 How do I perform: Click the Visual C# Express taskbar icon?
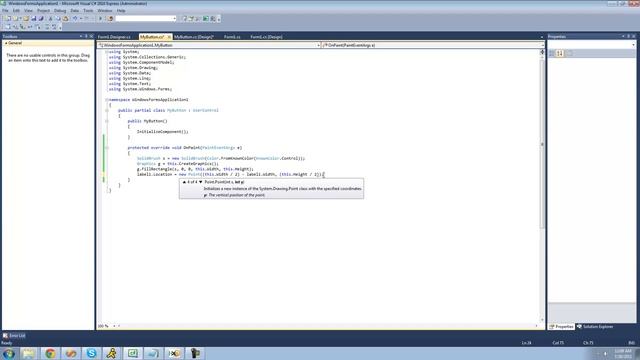click(133, 353)
